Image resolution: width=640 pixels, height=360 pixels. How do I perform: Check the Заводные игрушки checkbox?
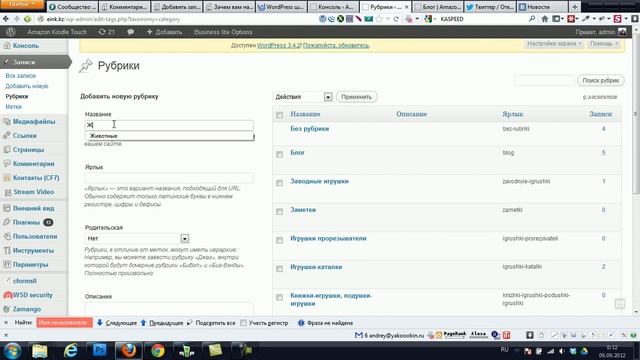(280, 183)
